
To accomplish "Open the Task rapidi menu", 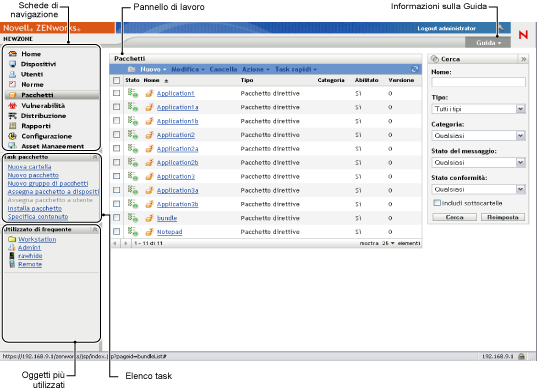I will pyautogui.click(x=296, y=69).
